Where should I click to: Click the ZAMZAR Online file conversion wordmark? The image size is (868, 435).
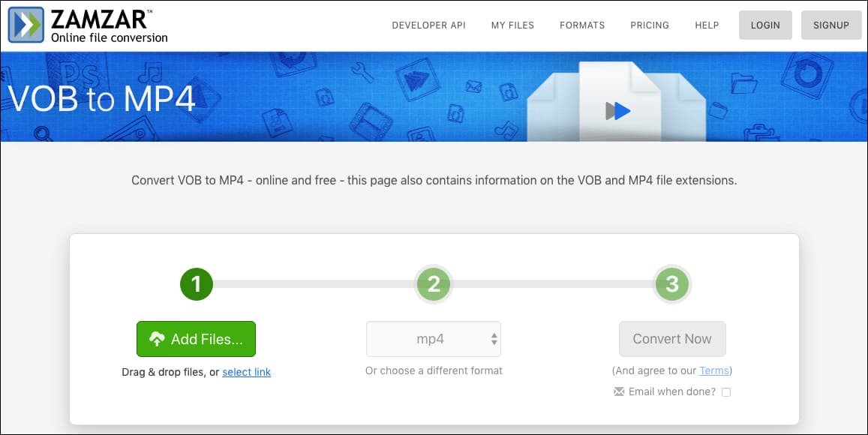point(109,26)
